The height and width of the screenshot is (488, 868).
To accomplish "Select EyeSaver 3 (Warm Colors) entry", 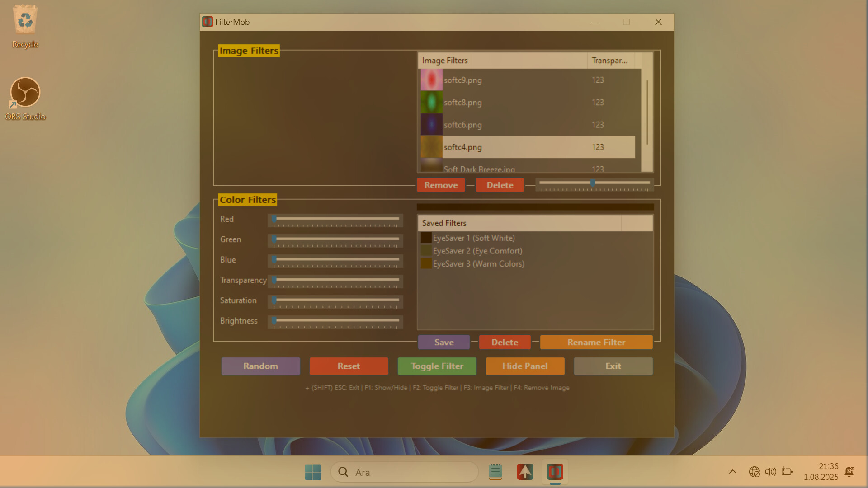I will (478, 264).
